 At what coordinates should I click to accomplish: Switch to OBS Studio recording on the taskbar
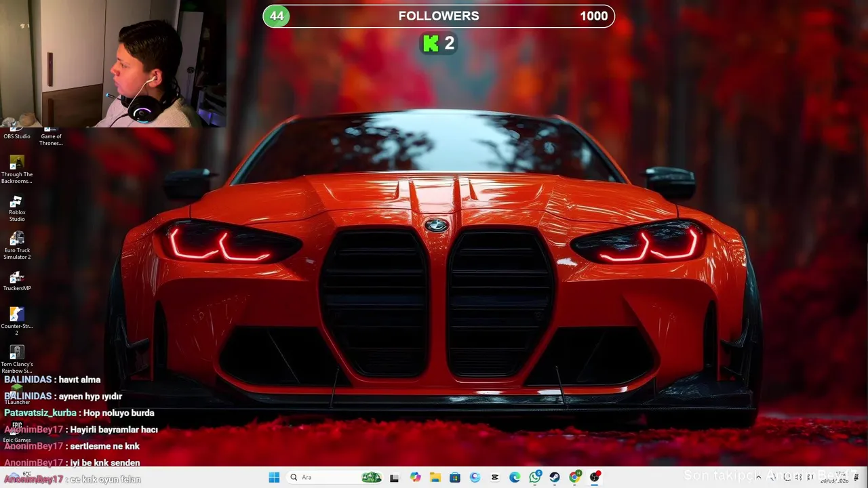(x=595, y=477)
